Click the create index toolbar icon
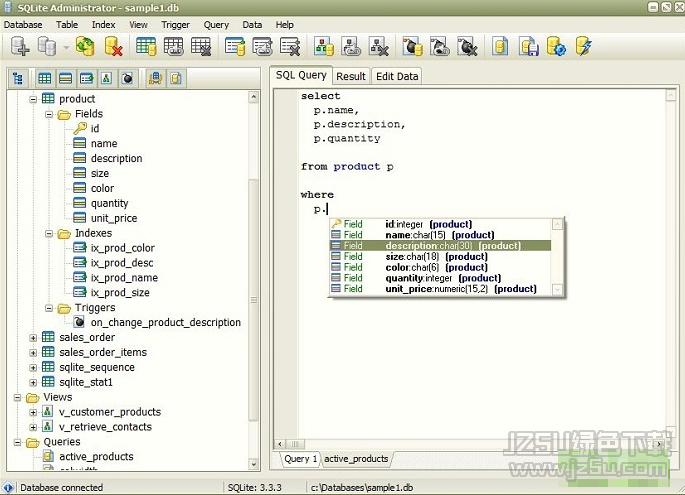Image resolution: width=685 pixels, height=495 pixels. [235, 46]
